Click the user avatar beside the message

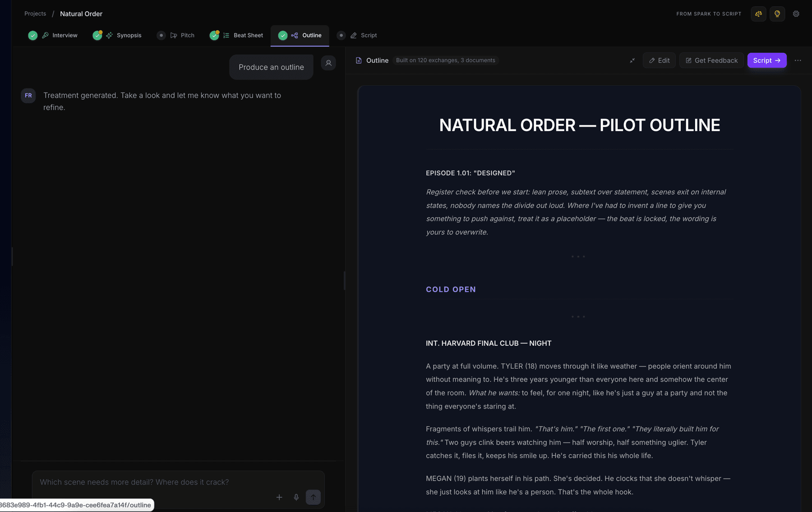[328, 63]
